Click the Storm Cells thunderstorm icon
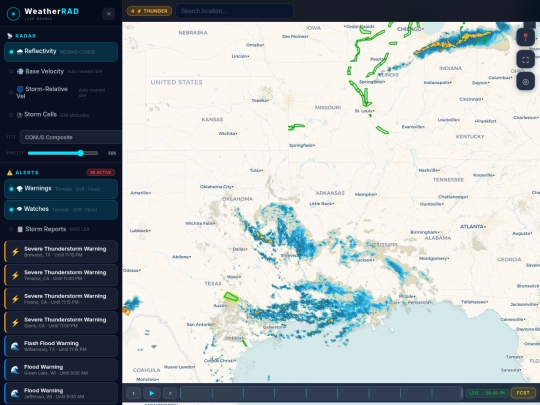This screenshot has height=405, width=540. click(20, 115)
